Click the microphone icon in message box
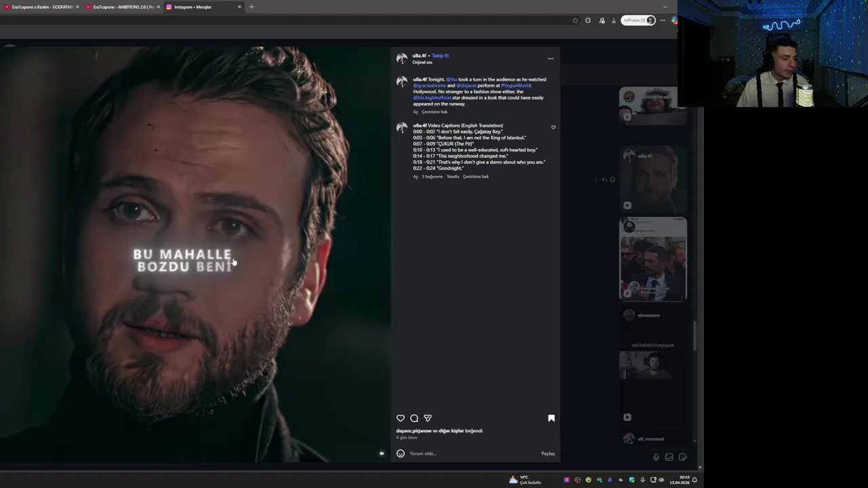 pyautogui.click(x=656, y=457)
